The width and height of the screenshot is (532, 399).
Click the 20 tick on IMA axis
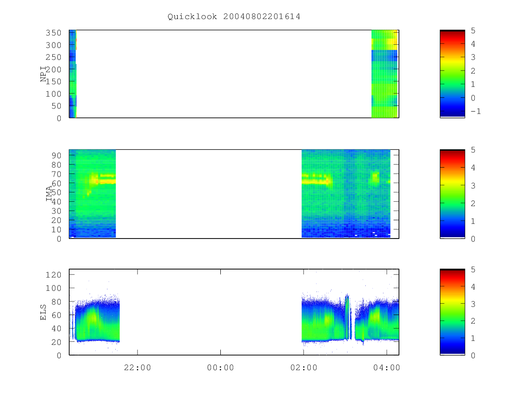coord(57,220)
